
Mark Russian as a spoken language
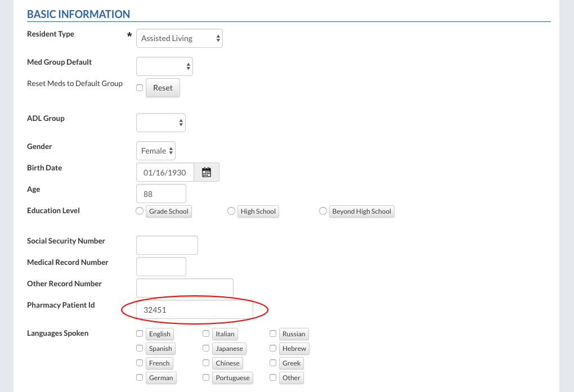(x=273, y=334)
